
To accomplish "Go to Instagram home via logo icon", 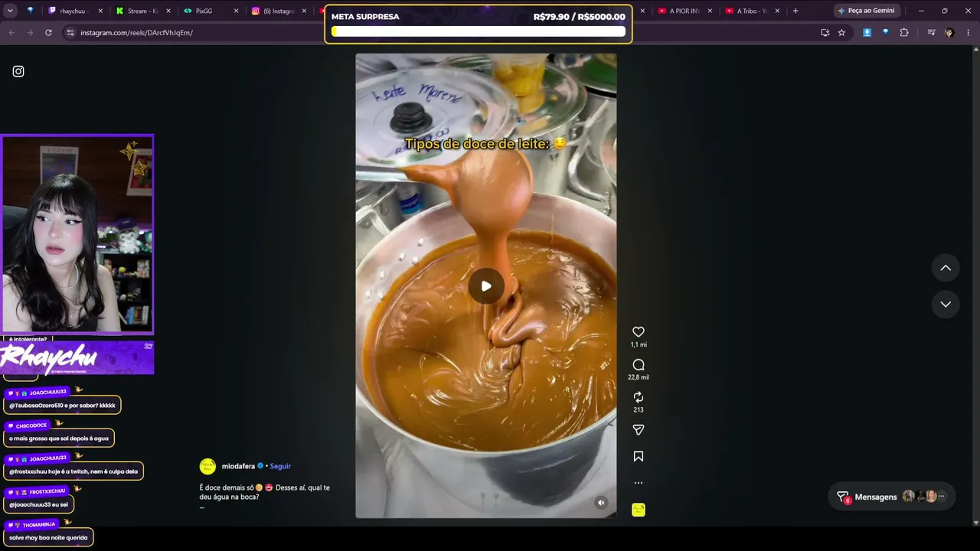I will coord(18,71).
